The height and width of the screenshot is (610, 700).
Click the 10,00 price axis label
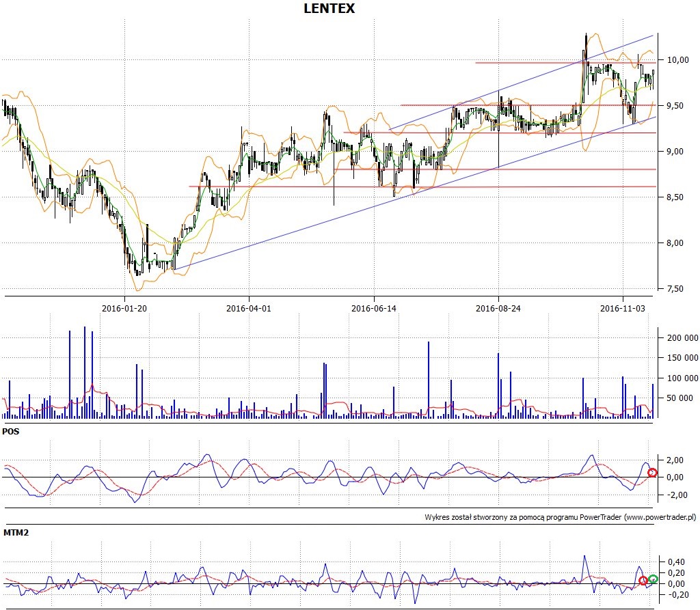pos(677,60)
